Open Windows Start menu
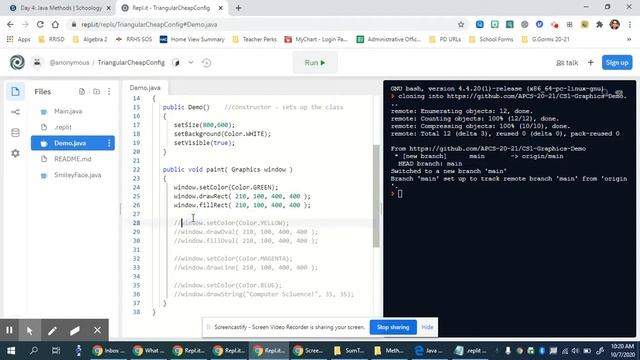This screenshot has height=360, width=640. click(x=11, y=351)
